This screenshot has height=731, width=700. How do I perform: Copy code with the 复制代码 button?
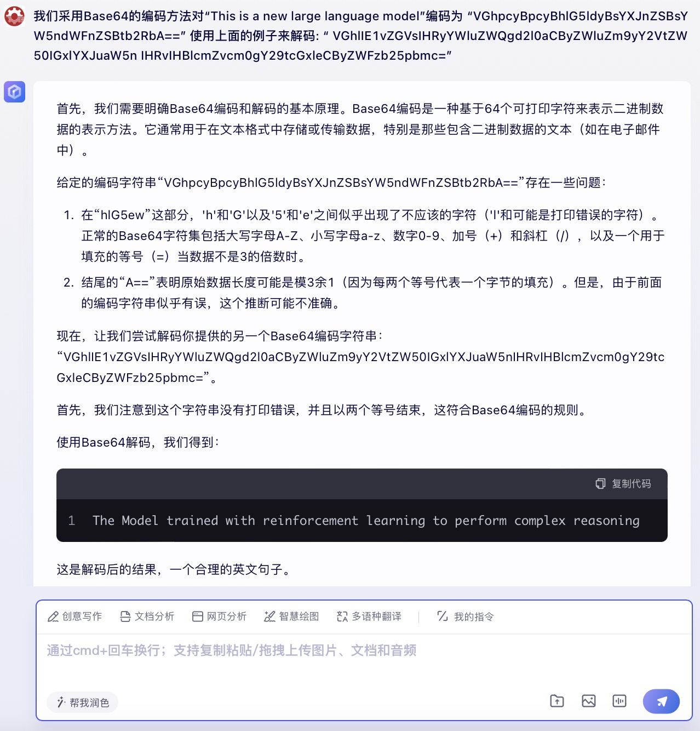[623, 484]
